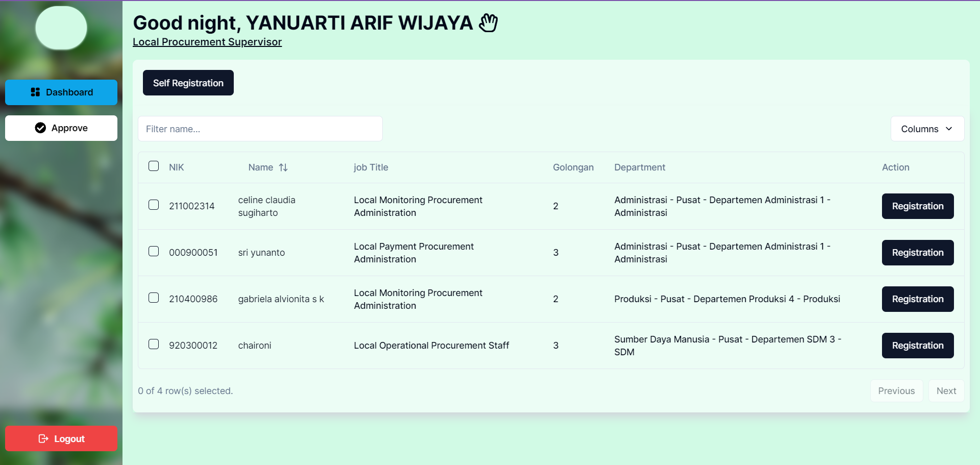This screenshot has height=465, width=980.
Task: Open Registration for sri yunanto
Action: [917, 252]
